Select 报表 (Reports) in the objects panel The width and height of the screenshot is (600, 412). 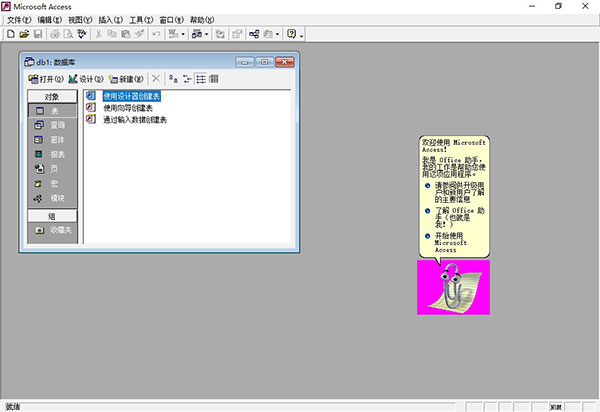point(51,155)
